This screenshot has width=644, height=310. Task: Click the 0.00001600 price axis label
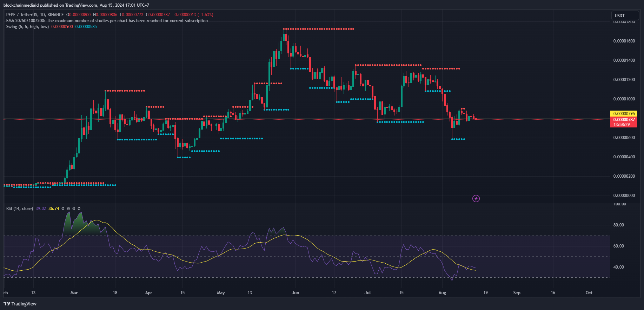624,41
